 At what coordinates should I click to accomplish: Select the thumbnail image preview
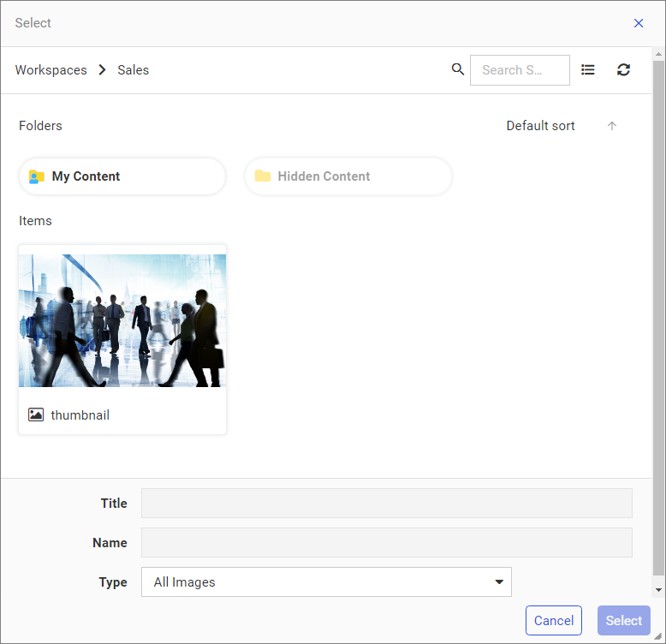pos(122,320)
